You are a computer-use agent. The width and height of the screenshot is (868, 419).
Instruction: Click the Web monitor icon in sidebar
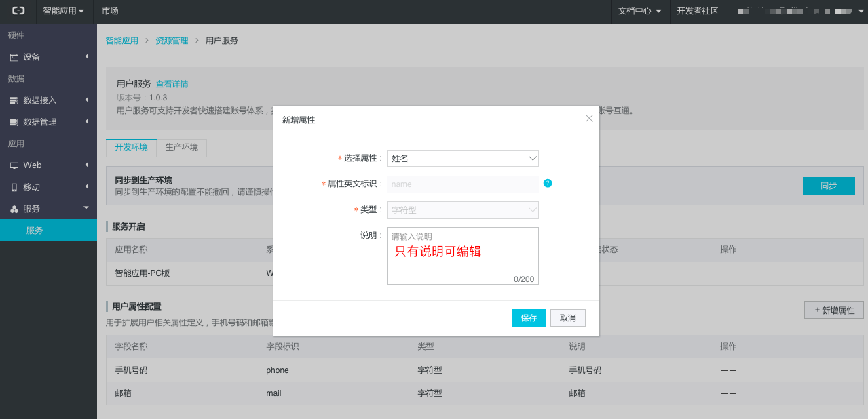tap(14, 165)
